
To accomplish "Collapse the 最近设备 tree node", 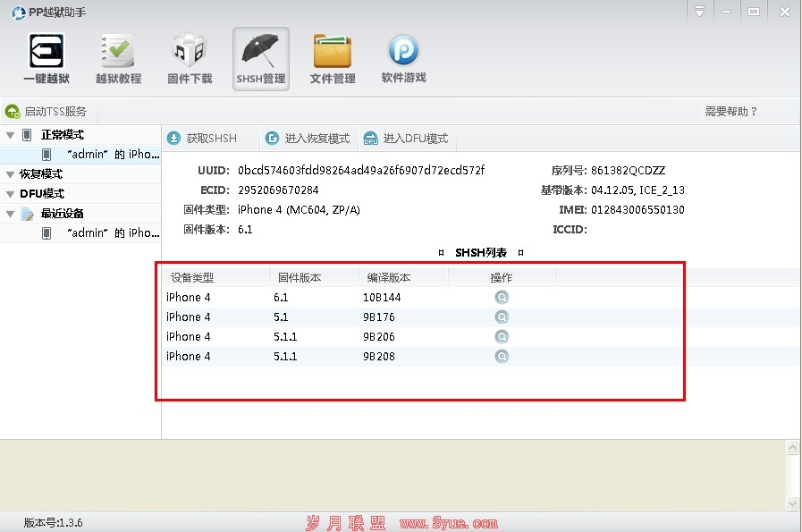I will coord(10,214).
